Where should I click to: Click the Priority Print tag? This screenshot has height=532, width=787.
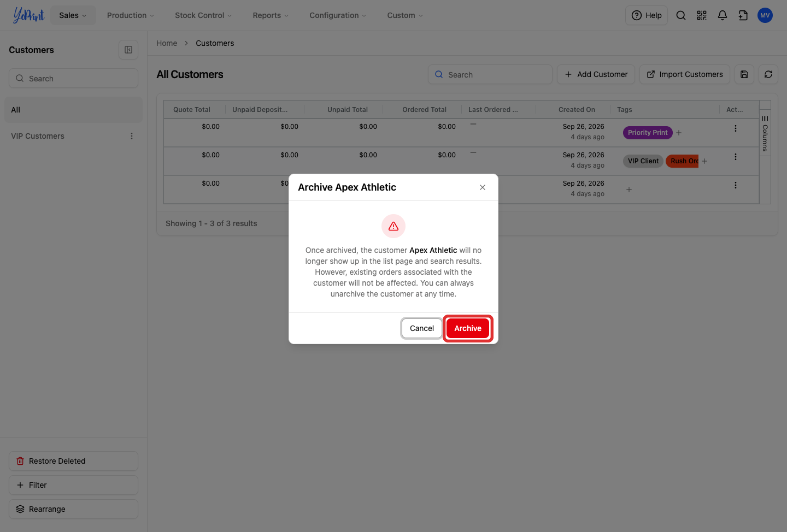(x=648, y=133)
